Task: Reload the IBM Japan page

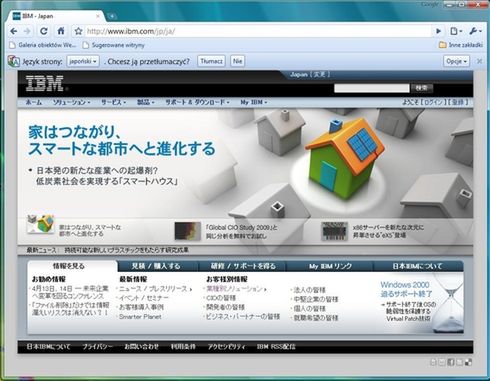Action: click(44, 31)
